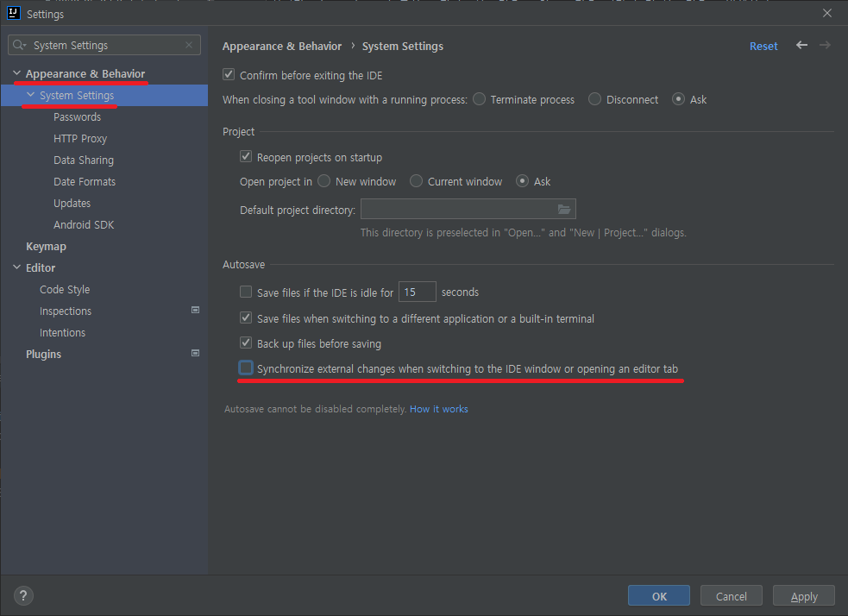The image size is (848, 616).
Task: Click the Reset link
Action: pos(763,46)
